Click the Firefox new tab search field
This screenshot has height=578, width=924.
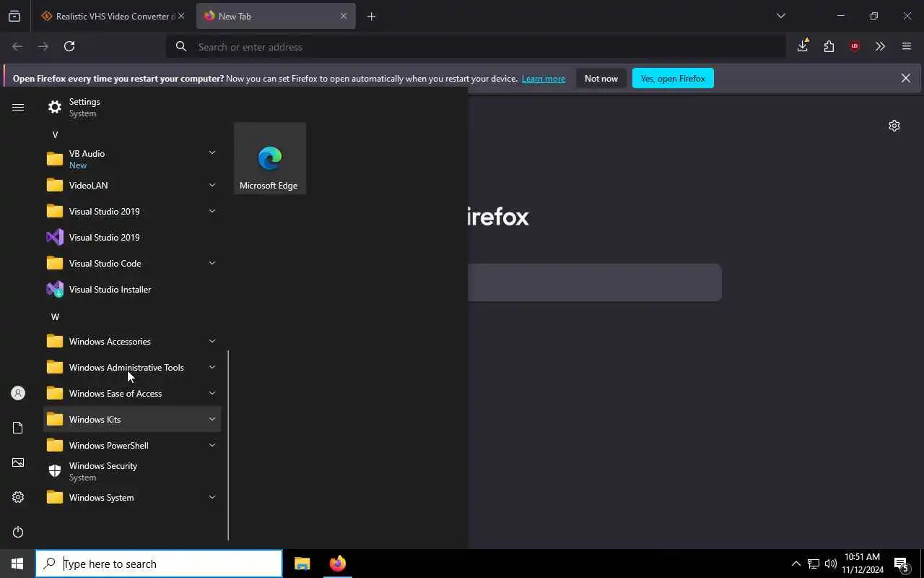click(x=595, y=282)
